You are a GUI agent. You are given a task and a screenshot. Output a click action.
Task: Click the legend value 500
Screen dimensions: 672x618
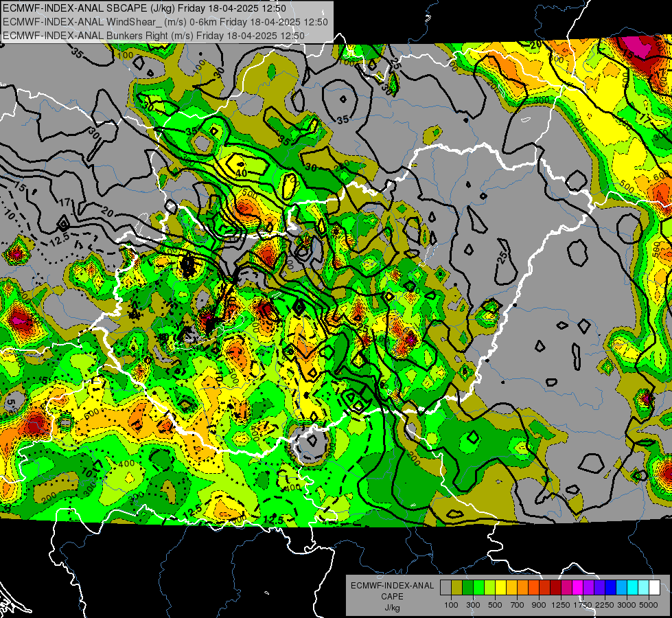click(495, 605)
